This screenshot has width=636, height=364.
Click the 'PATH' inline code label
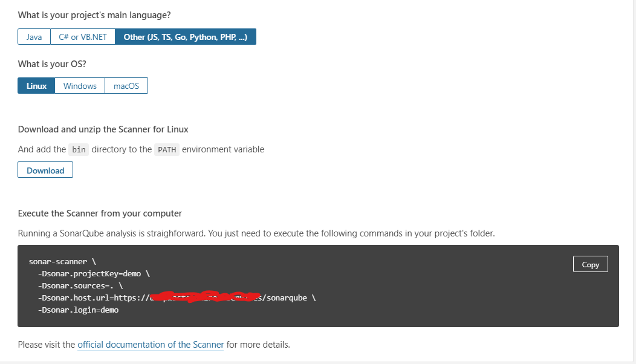click(x=166, y=149)
